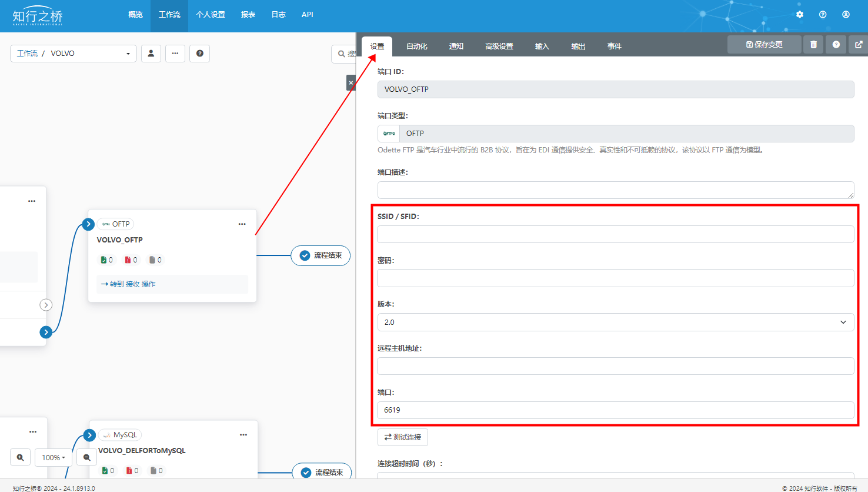The height and width of the screenshot is (492, 868).
Task: Select the VOLVO_DELFORToMySQL connector title
Action: (x=142, y=451)
